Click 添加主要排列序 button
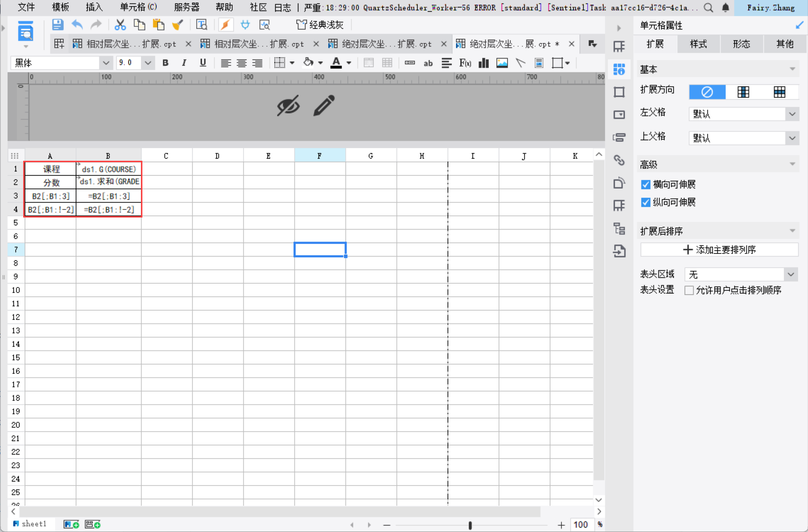This screenshot has width=808, height=532. coord(719,250)
